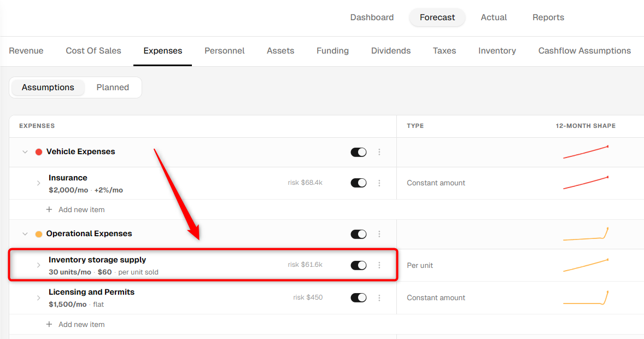The width and height of the screenshot is (644, 339).
Task: Collapse the Vehicle Expenses group chevron
Action: 25,152
